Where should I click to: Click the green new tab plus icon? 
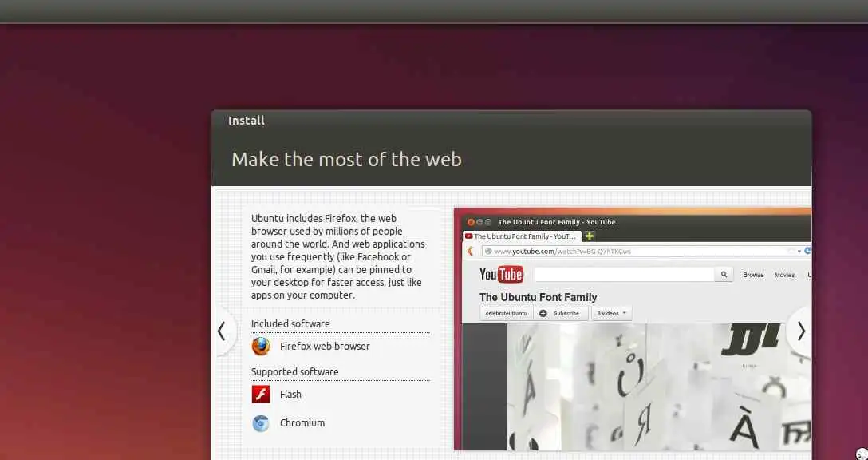pos(590,236)
